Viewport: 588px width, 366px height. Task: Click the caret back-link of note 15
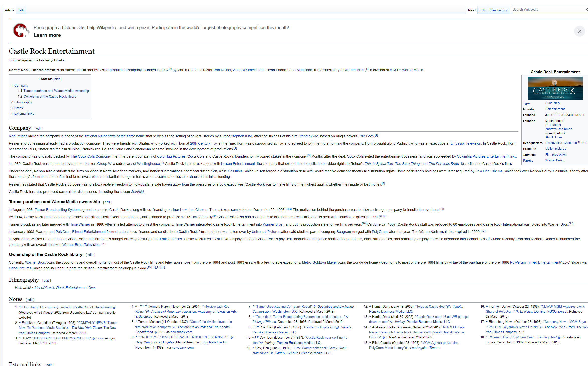tap(370, 343)
